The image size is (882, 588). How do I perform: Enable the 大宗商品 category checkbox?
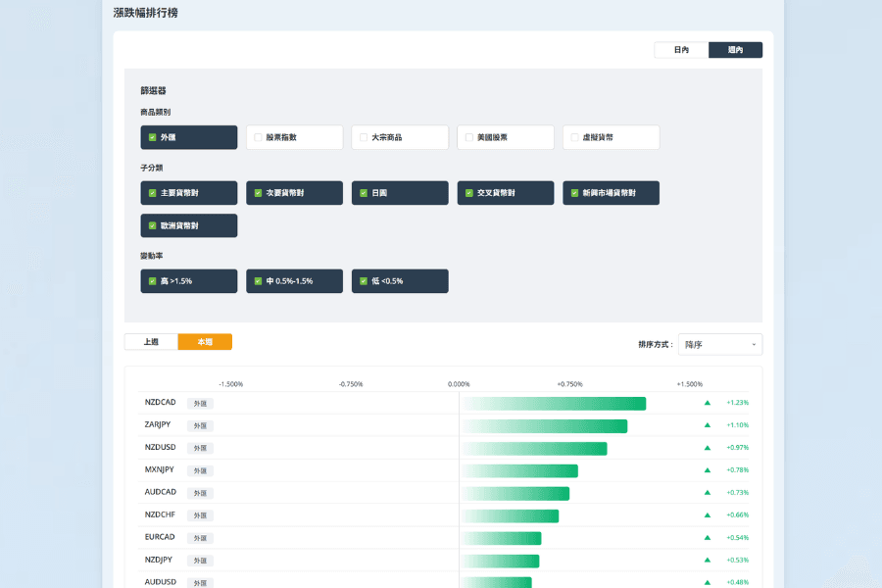coord(364,137)
